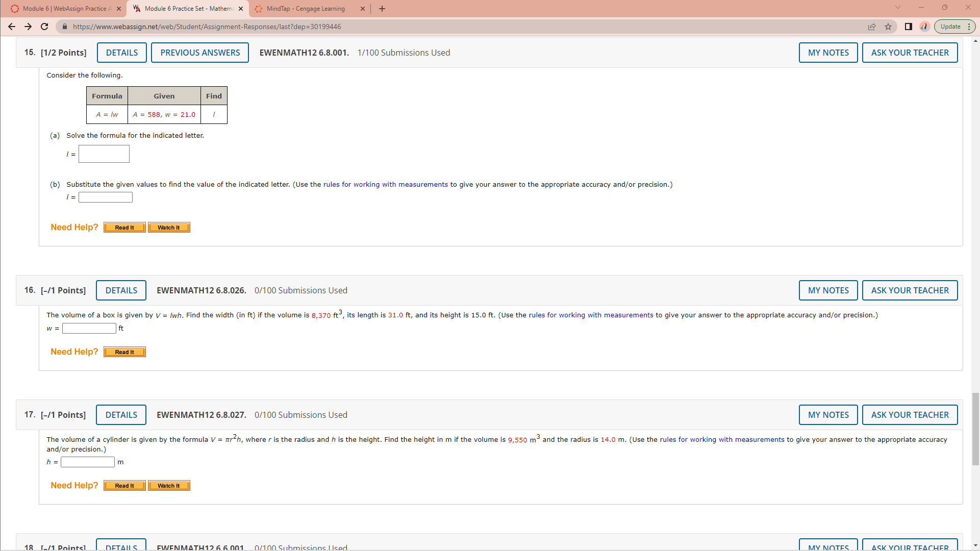
Task: Click the browser back arrow
Action: (12, 27)
